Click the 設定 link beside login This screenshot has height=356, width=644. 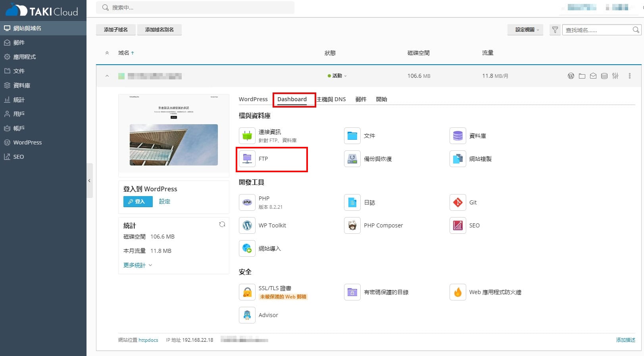click(x=165, y=202)
